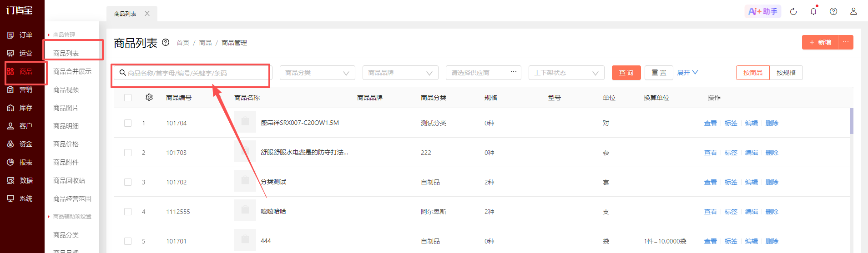Open the 数据 data section
The image size is (868, 253).
(x=20, y=180)
